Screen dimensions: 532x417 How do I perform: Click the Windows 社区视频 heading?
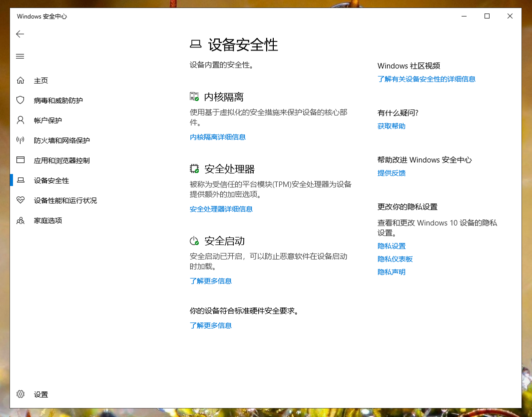[x=409, y=66]
